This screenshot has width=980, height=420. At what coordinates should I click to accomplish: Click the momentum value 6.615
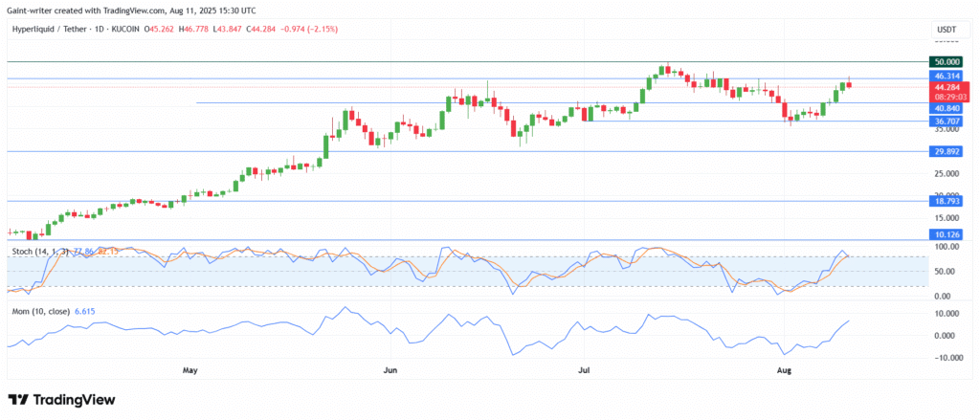coord(84,311)
